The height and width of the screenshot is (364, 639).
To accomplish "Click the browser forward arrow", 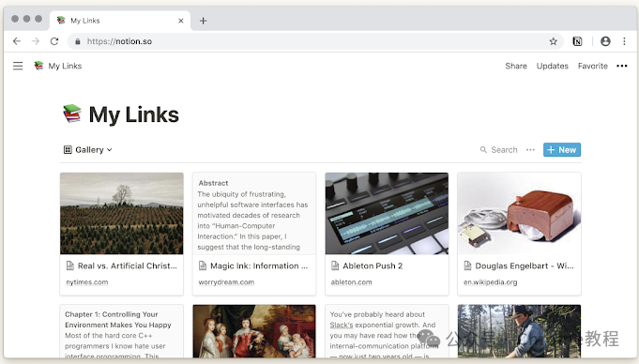I will point(36,41).
